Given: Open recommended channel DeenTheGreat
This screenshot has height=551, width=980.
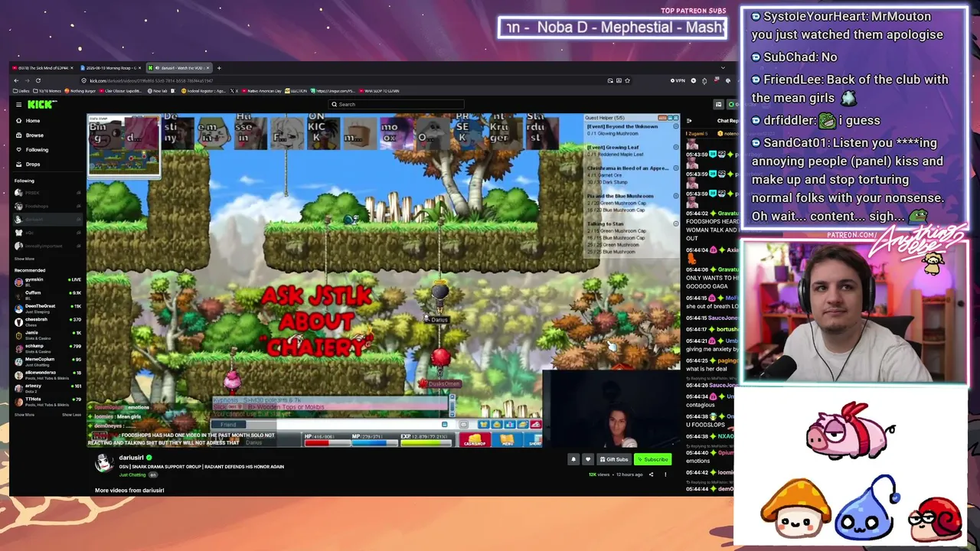Looking at the screenshot, I should click(x=47, y=308).
